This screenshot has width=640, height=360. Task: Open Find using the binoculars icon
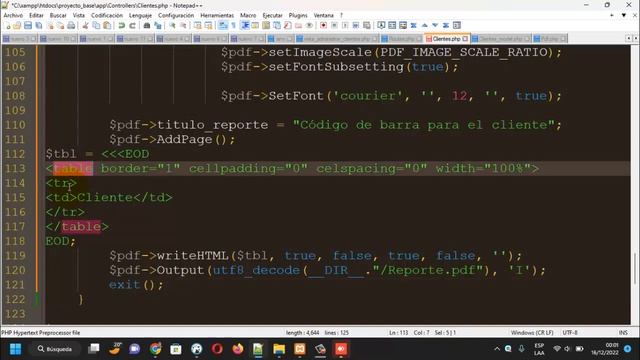point(147,26)
